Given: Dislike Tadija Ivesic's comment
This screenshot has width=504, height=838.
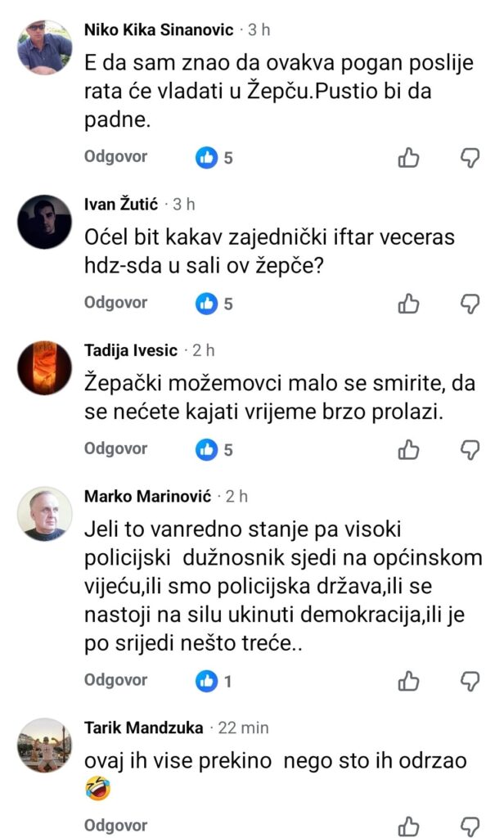Looking at the screenshot, I should (470, 449).
